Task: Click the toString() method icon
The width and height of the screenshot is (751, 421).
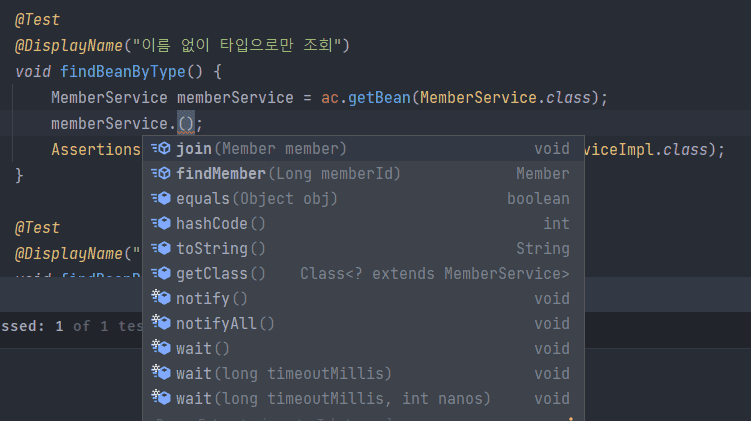Action: (161, 249)
